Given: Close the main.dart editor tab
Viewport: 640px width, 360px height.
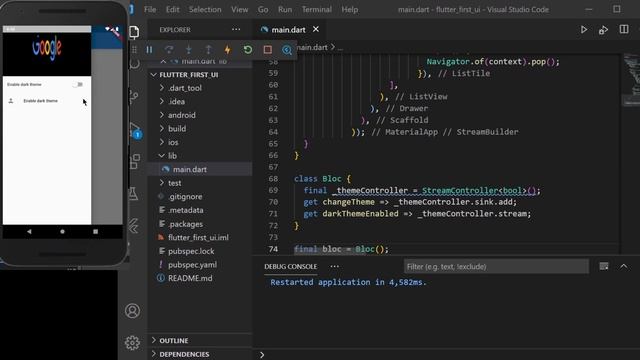Looking at the screenshot, I should pos(316,29).
